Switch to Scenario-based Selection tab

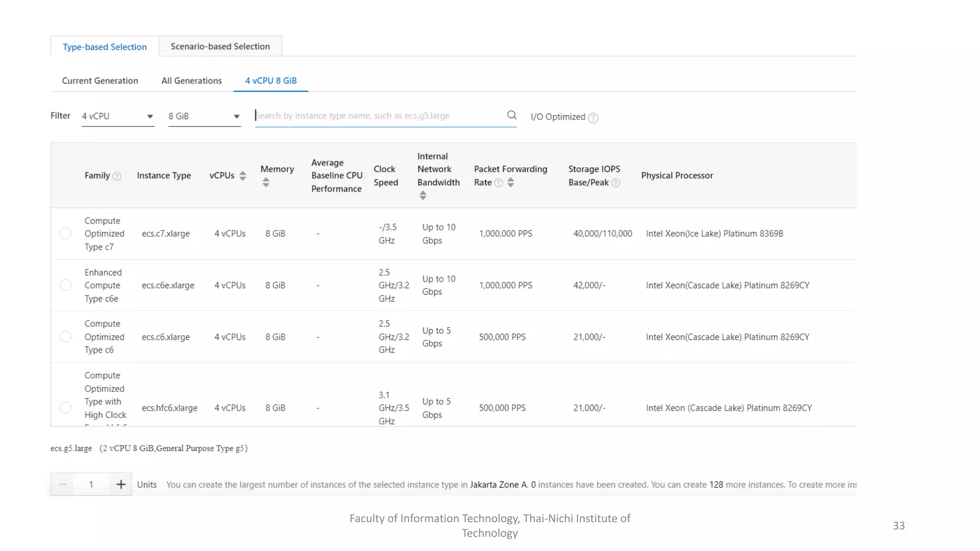click(220, 46)
